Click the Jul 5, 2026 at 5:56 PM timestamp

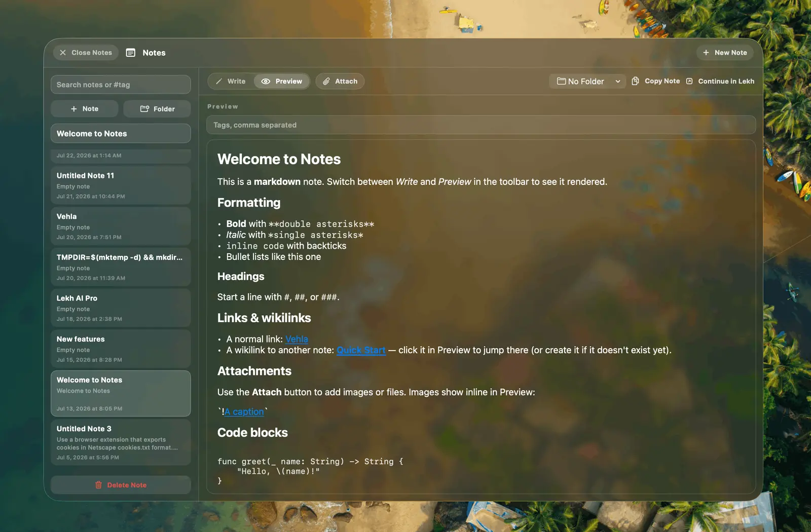[88, 458]
